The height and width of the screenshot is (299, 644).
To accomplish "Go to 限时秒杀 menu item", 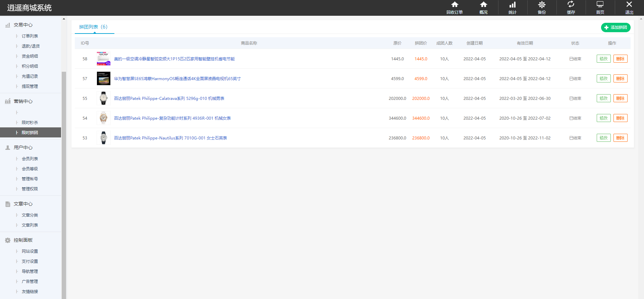I will (x=30, y=123).
